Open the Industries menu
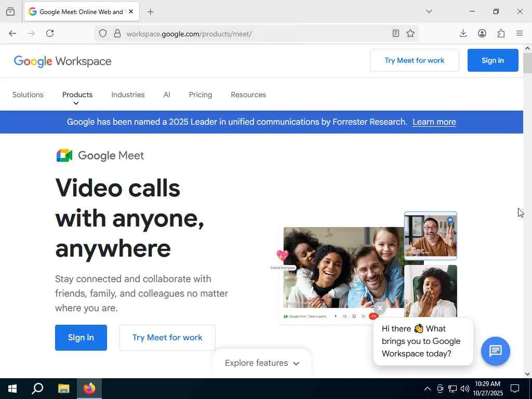 128,95
